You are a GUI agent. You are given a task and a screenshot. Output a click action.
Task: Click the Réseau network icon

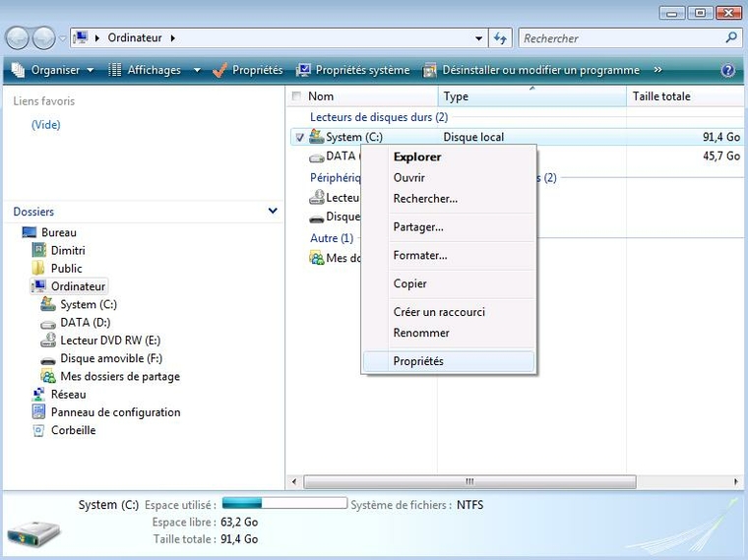[x=38, y=394]
